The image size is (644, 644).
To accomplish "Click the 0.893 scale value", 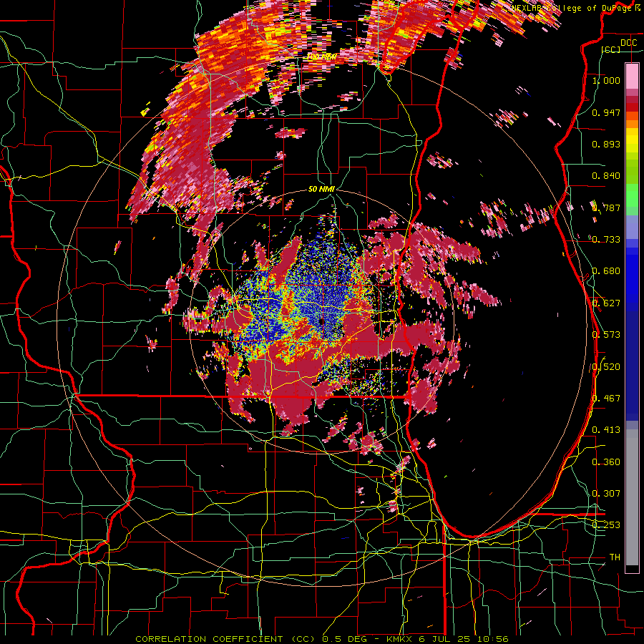I will pyautogui.click(x=606, y=144).
